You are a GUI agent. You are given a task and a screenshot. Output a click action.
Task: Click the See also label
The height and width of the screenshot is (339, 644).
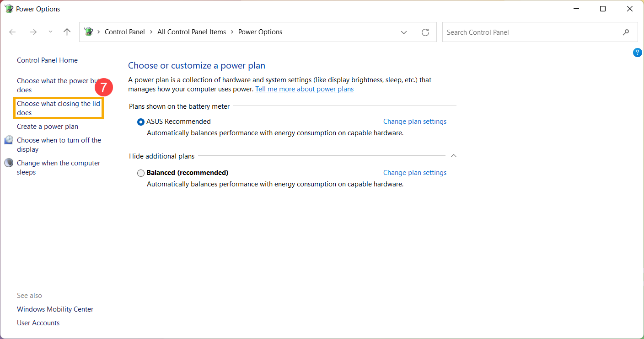click(29, 296)
